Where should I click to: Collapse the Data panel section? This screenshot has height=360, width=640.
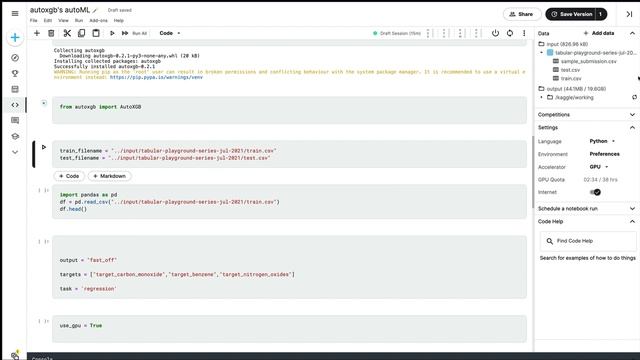pyautogui.click(x=632, y=33)
